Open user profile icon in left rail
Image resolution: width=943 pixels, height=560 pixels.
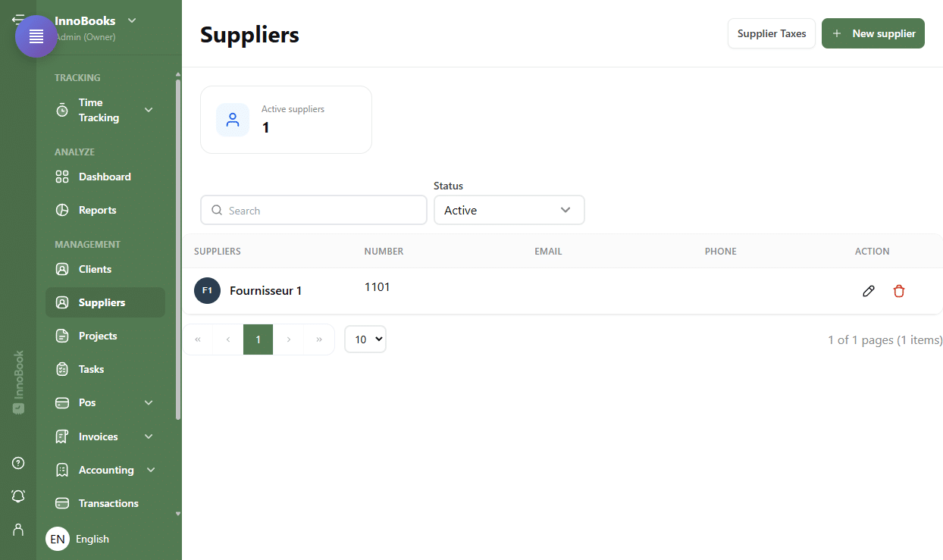18,530
